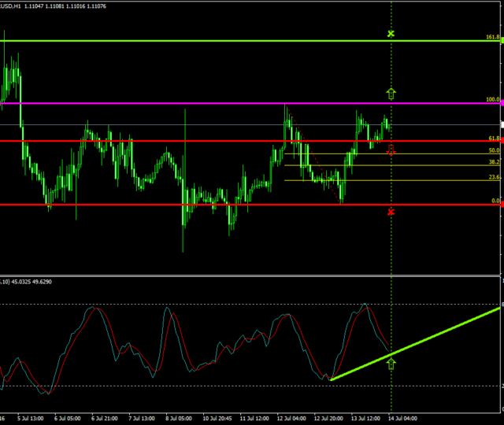Image resolution: width=504 pixels, height=425 pixels.
Task: Click the white current price marker on the right axis
Action: coord(501,125)
